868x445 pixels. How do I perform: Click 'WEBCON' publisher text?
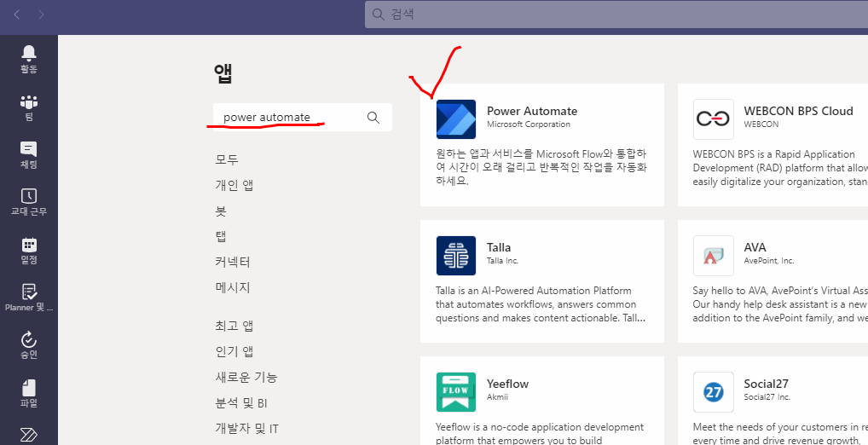click(761, 124)
